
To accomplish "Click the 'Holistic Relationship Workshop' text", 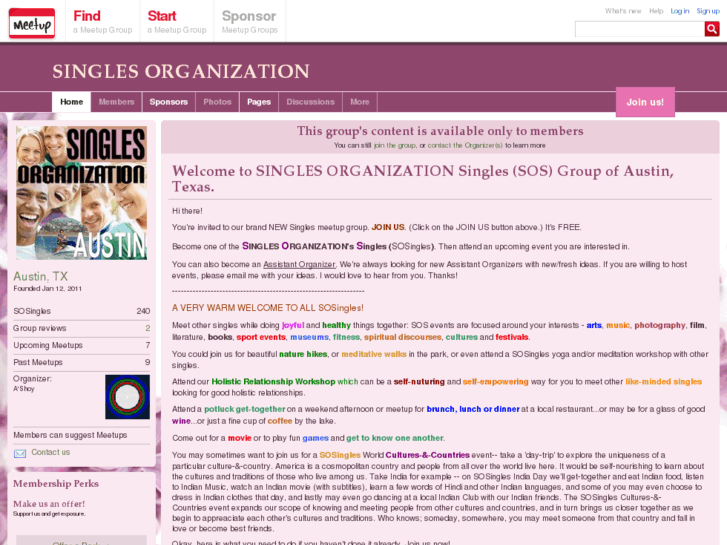I will tap(273, 382).
